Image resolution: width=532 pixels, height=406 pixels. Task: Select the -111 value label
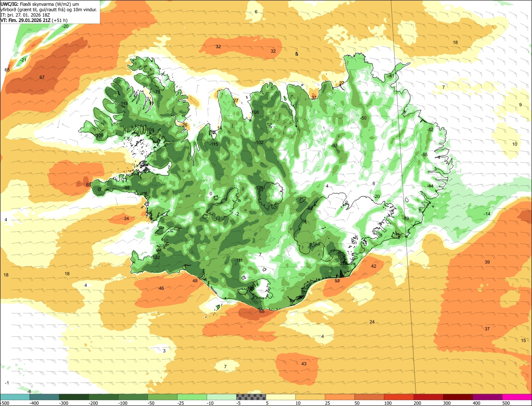click(238, 261)
